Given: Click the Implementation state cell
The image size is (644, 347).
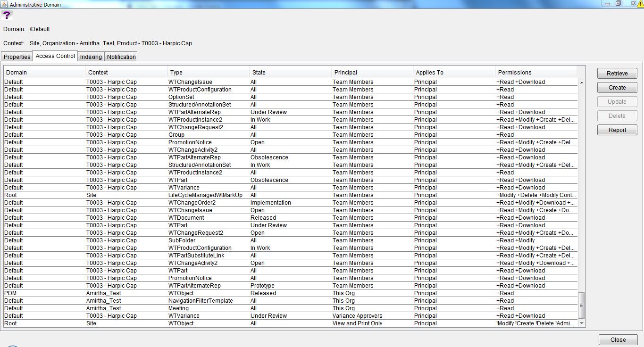Looking at the screenshot, I should click(x=291, y=203).
